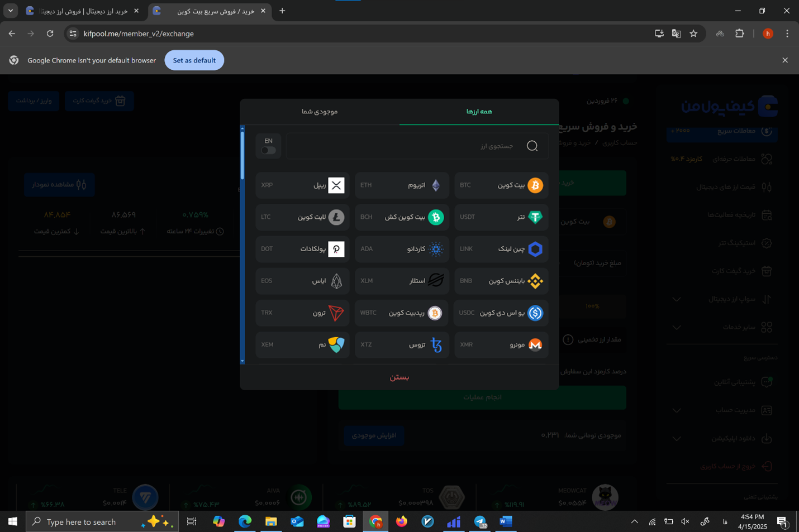
Task: Open مشاهده نمودار chart button
Action: click(59, 185)
